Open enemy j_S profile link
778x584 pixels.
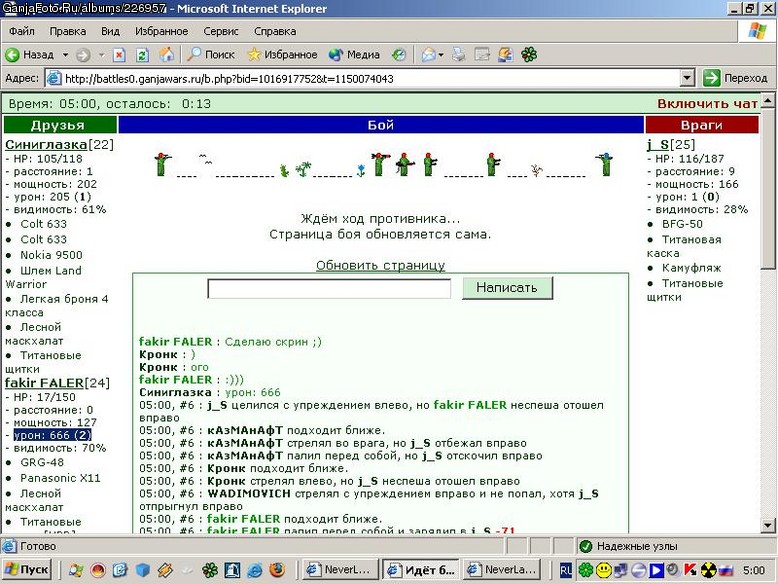pos(657,144)
